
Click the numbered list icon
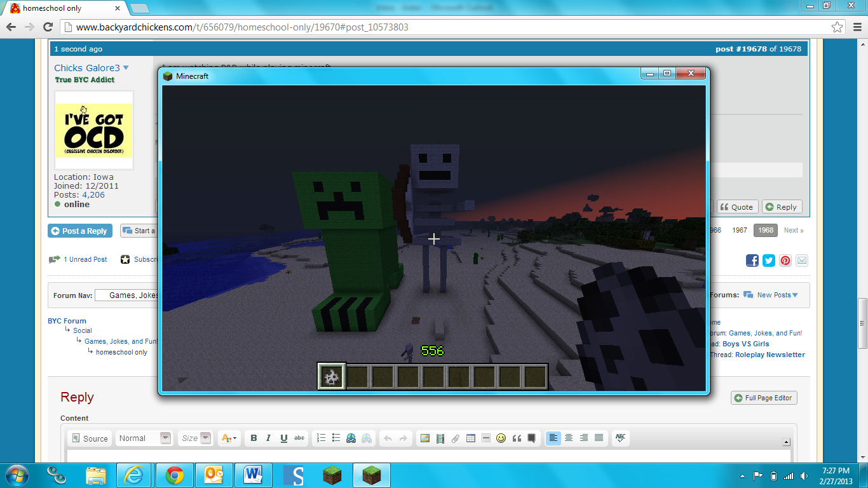tap(321, 438)
